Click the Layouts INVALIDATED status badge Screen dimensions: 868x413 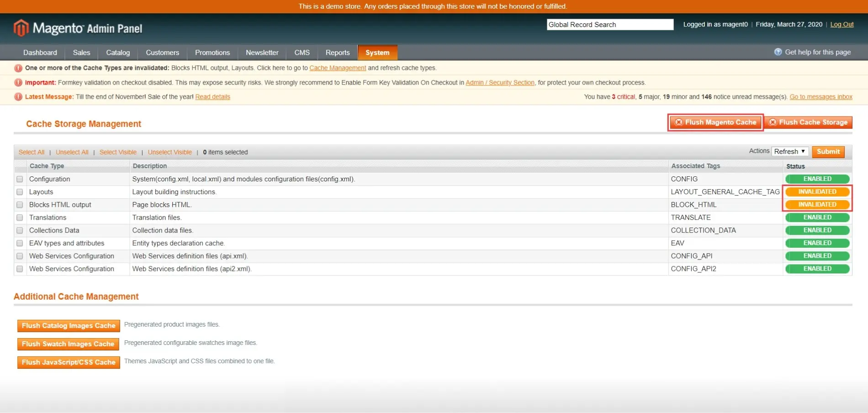coord(817,192)
